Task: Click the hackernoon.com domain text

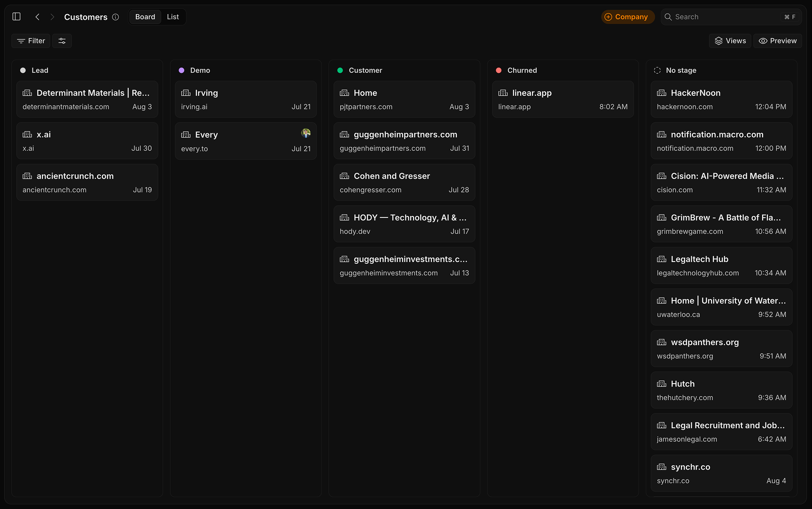Action: [x=685, y=107]
